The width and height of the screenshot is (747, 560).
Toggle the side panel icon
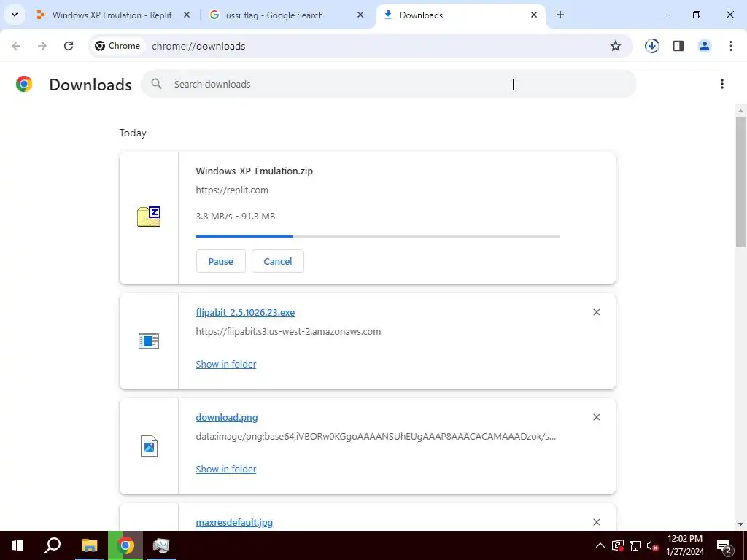678,46
